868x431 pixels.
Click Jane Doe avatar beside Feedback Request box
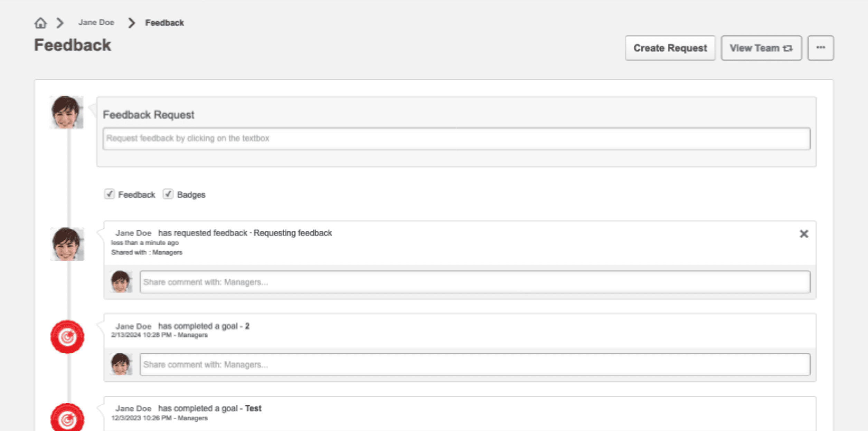67,112
